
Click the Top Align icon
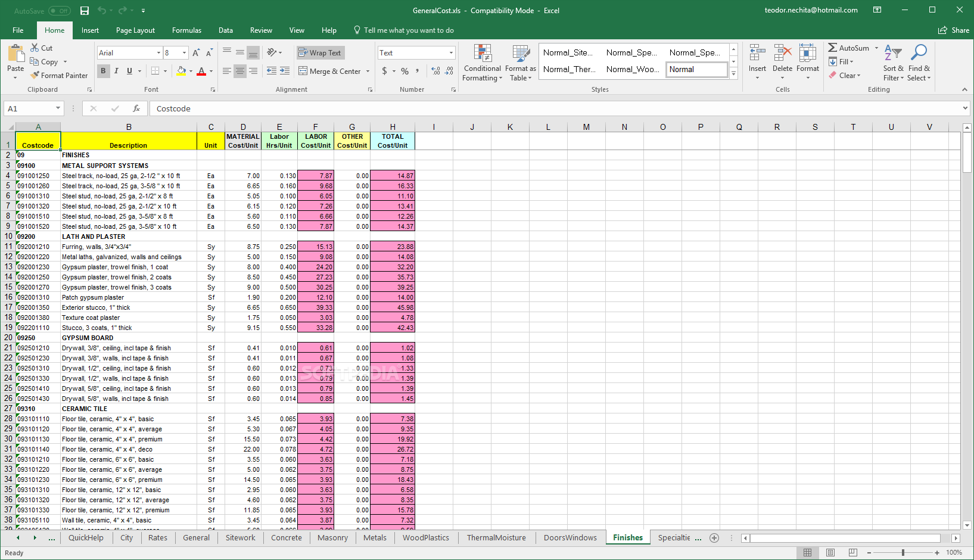(x=227, y=52)
